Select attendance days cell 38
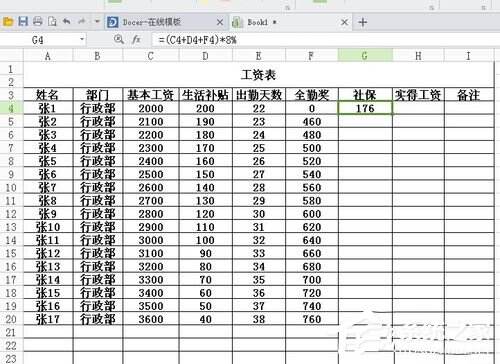The image size is (500, 364). tap(259, 319)
